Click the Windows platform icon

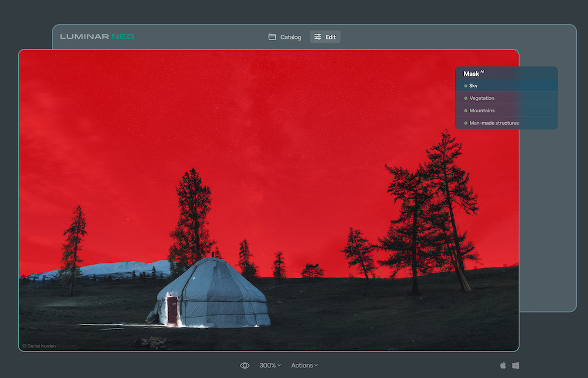click(x=515, y=364)
